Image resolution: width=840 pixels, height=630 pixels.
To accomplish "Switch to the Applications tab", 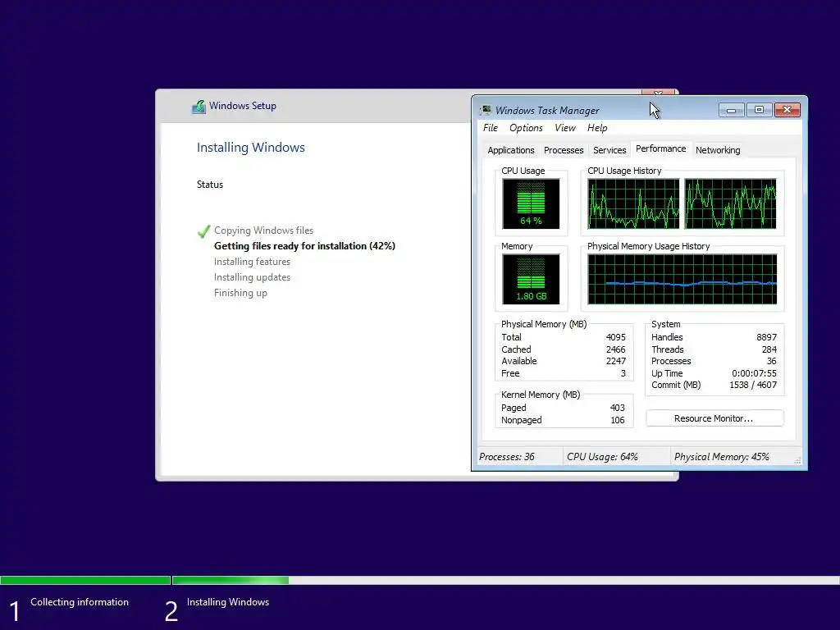I will point(510,150).
